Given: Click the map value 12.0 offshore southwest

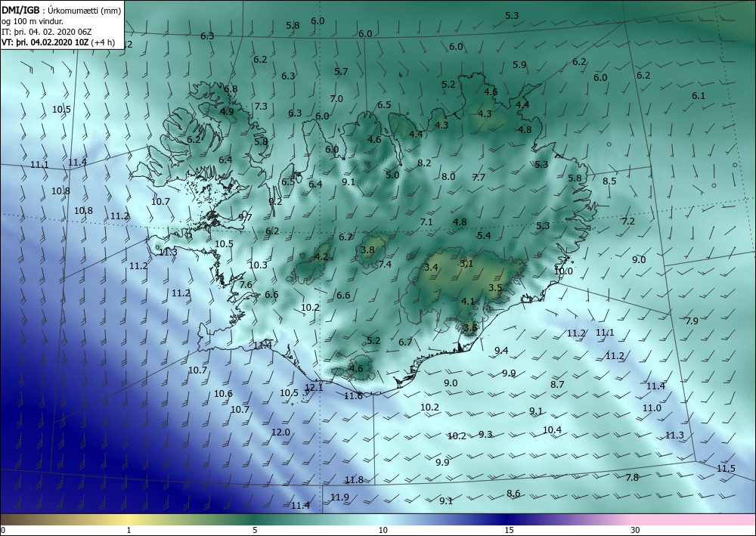Looking at the screenshot, I should click(x=280, y=432).
